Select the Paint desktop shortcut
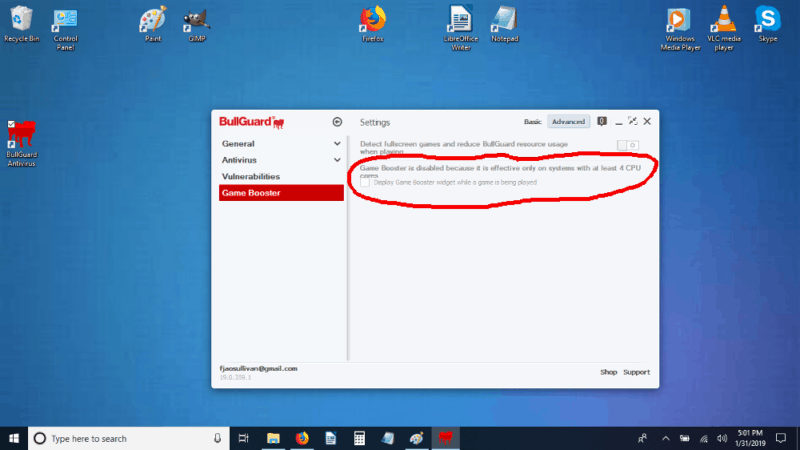This screenshot has height=450, width=800. click(153, 24)
